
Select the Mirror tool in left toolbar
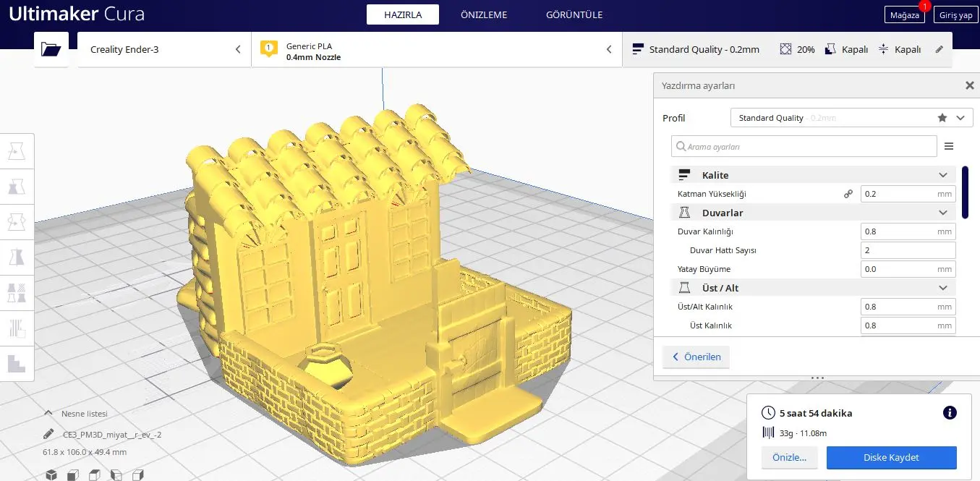click(17, 257)
